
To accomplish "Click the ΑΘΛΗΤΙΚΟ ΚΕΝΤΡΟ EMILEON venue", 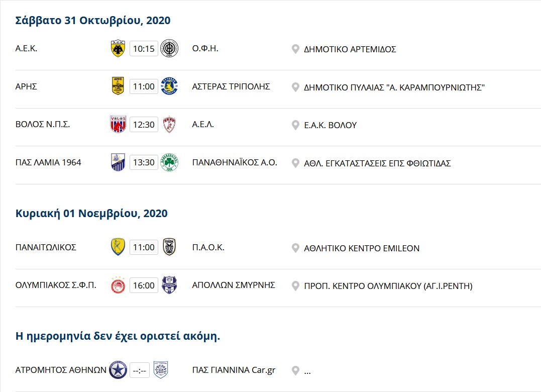I will click(362, 248).
